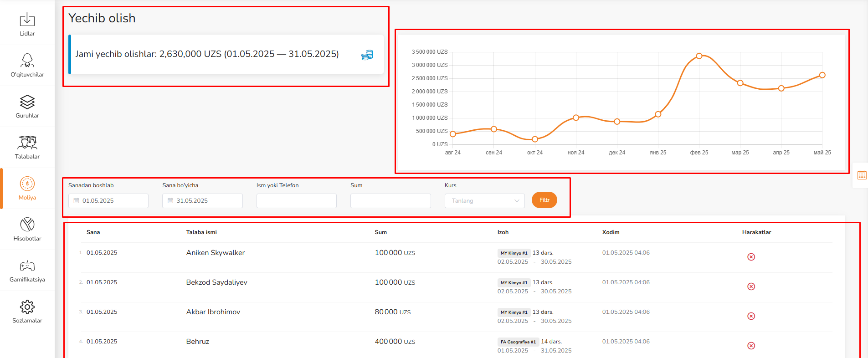Focus the Sum filter input
The image size is (868, 358).
(x=390, y=201)
